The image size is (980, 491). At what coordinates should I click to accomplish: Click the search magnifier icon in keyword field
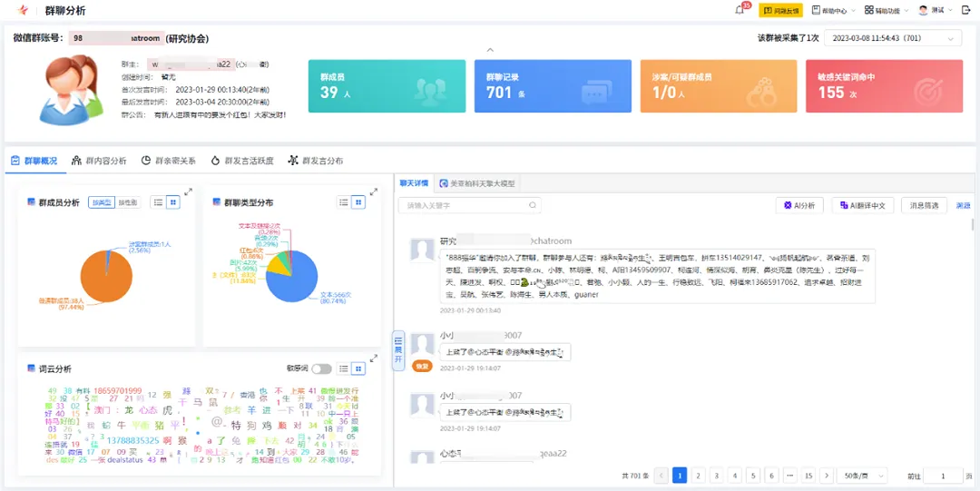533,205
